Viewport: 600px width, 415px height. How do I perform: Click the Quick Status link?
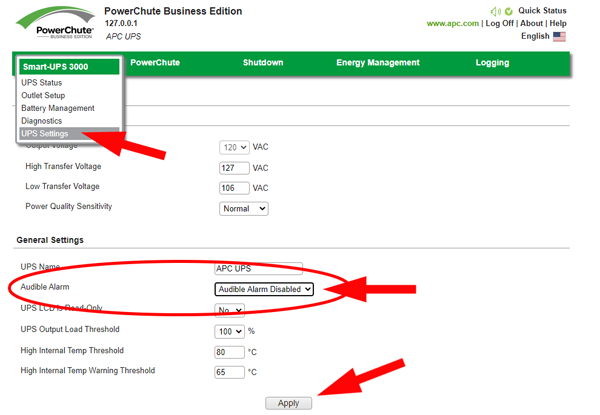pos(542,11)
